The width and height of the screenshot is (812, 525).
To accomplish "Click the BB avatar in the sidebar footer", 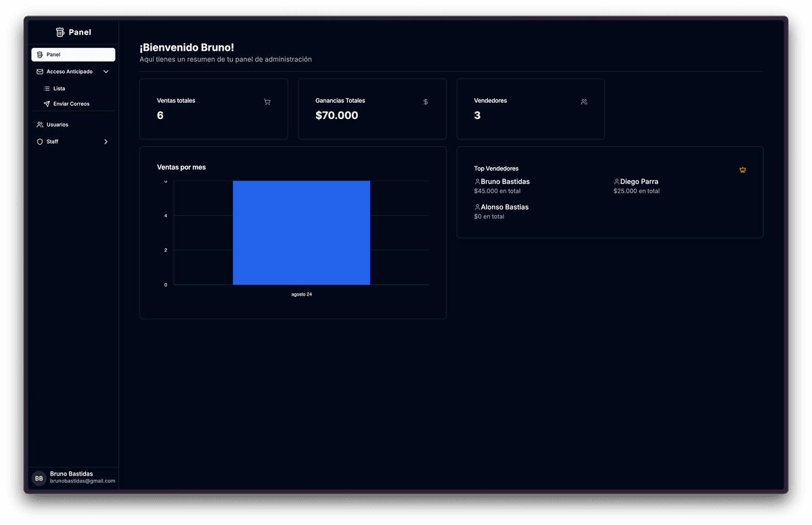I will (39, 478).
